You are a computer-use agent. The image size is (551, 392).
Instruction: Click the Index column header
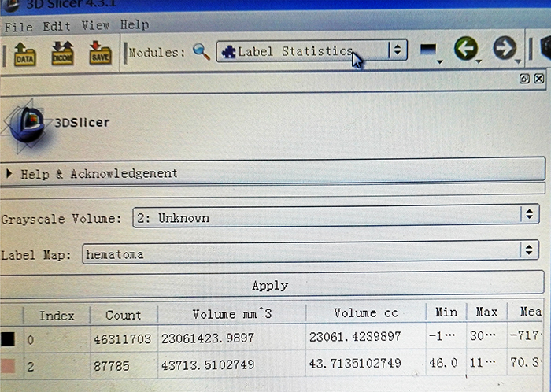[57, 316]
